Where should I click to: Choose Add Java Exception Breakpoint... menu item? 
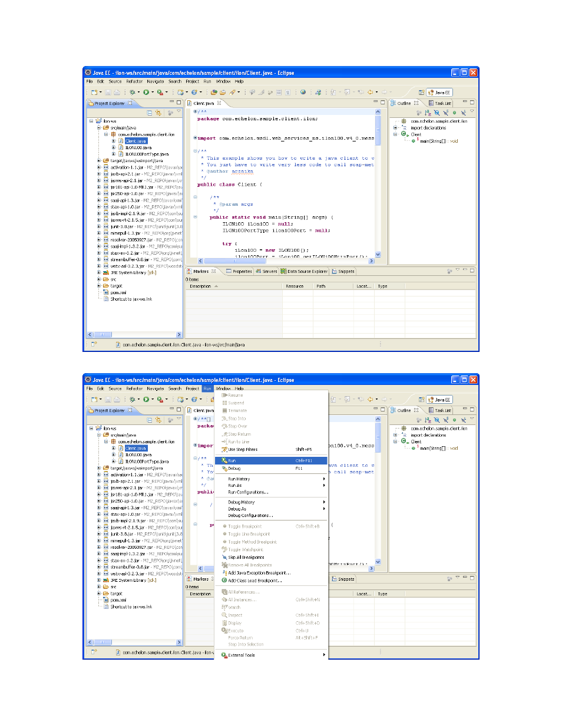[x=272, y=572]
